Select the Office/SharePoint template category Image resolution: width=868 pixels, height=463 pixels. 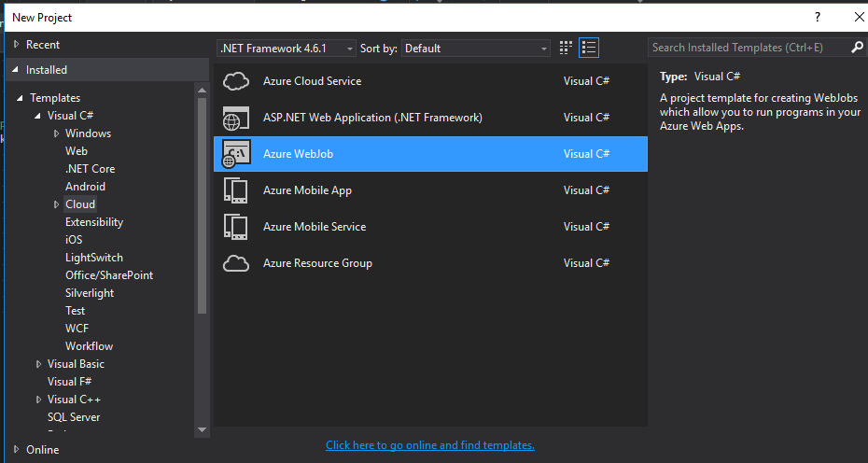point(109,275)
